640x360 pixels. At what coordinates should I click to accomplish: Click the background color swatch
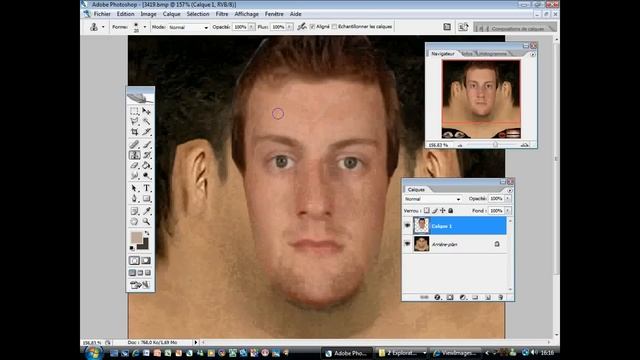[144, 245]
